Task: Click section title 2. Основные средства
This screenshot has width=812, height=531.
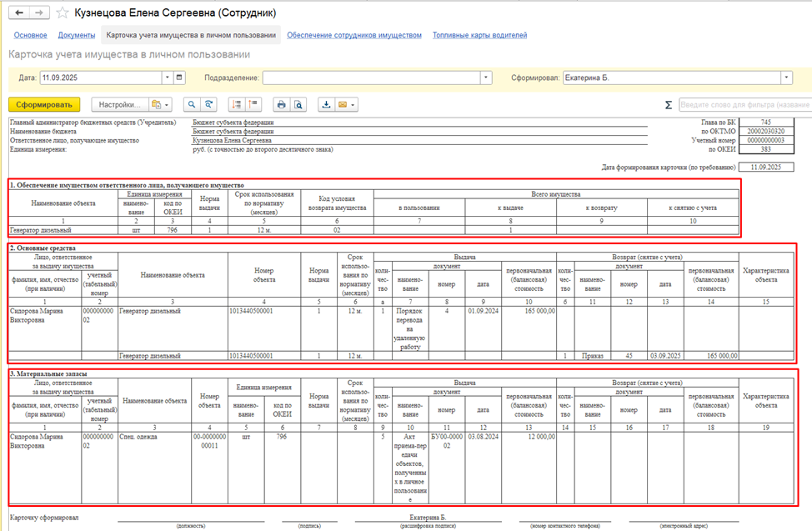Action: tap(43, 248)
